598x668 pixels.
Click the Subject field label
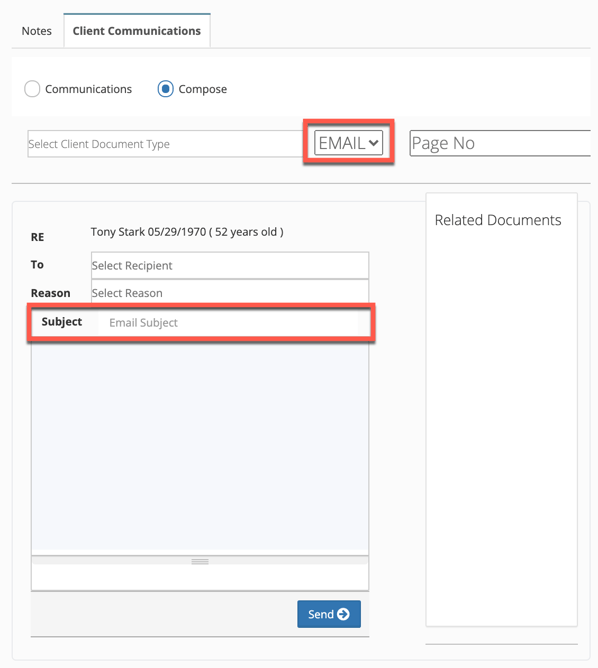[x=62, y=322]
